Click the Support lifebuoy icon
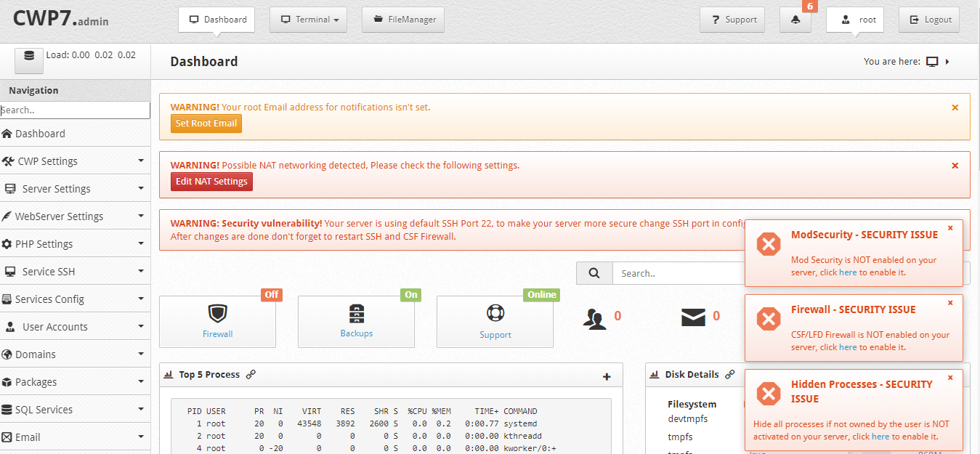The image size is (980, 454). pos(495,313)
